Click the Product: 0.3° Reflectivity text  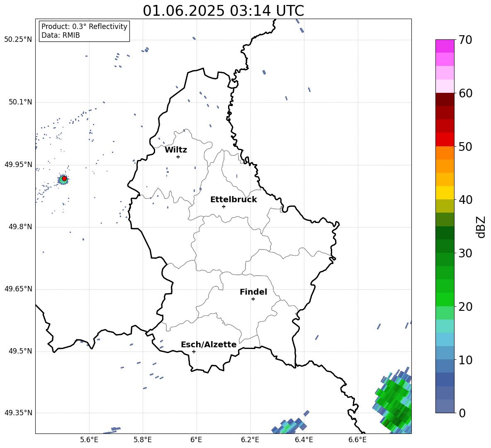pyautogui.click(x=84, y=27)
